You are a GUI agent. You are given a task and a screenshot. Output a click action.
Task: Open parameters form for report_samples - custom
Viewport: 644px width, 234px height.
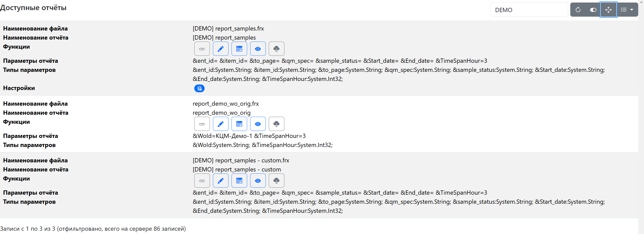(x=239, y=181)
